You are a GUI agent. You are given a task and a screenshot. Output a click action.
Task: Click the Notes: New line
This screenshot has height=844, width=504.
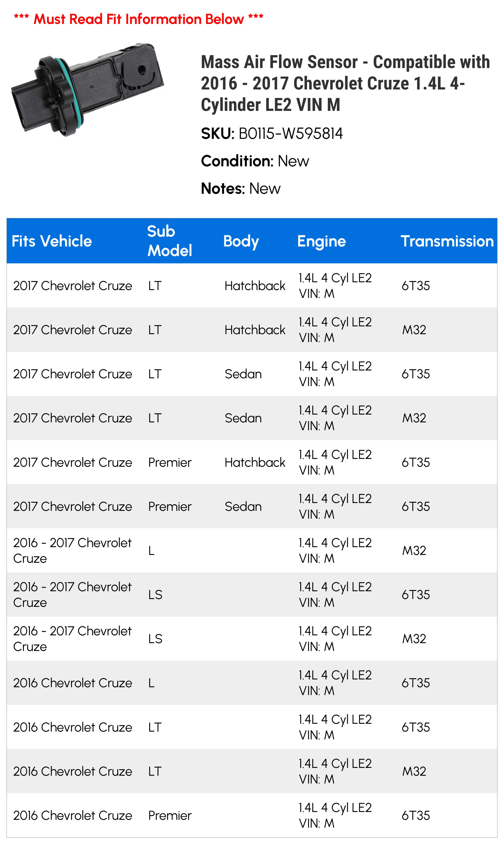coord(240,189)
